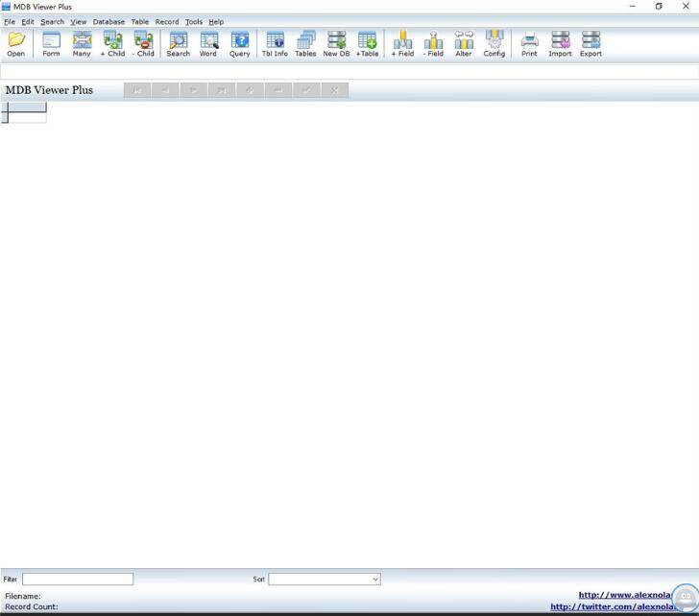
Task: Open the Tools menu
Action: 194,21
